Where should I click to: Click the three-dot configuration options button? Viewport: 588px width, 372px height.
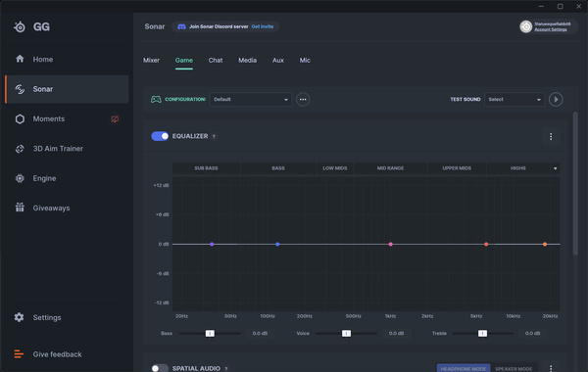(303, 100)
